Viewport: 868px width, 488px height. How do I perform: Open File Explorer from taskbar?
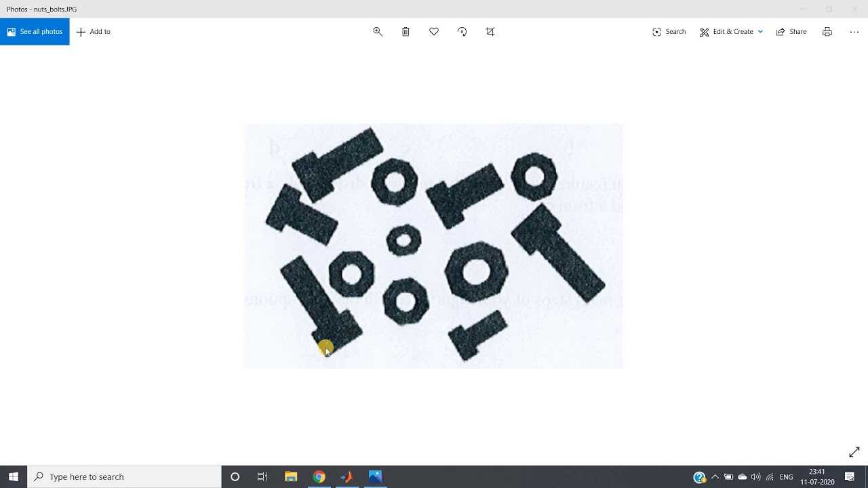[x=291, y=476]
